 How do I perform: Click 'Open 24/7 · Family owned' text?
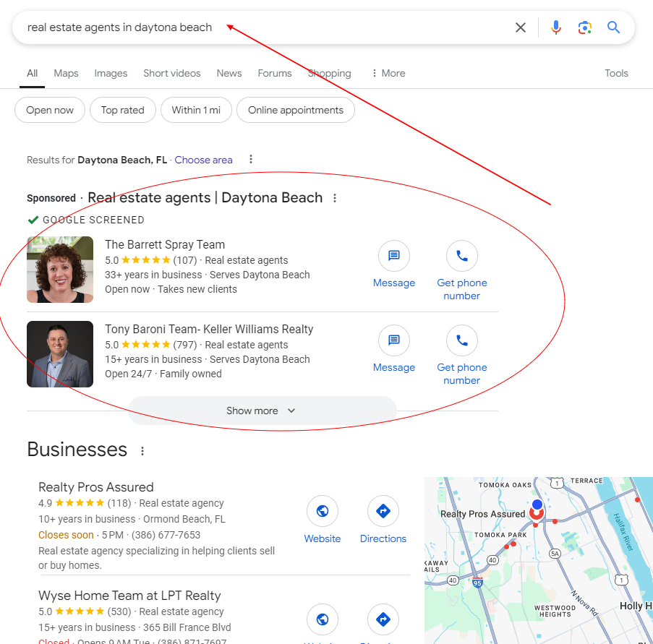pos(163,374)
